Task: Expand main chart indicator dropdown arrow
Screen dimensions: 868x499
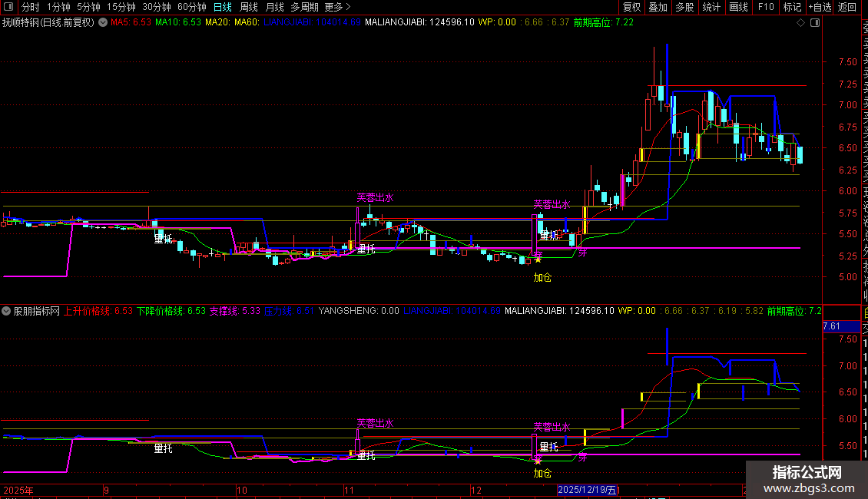Action: [101, 22]
